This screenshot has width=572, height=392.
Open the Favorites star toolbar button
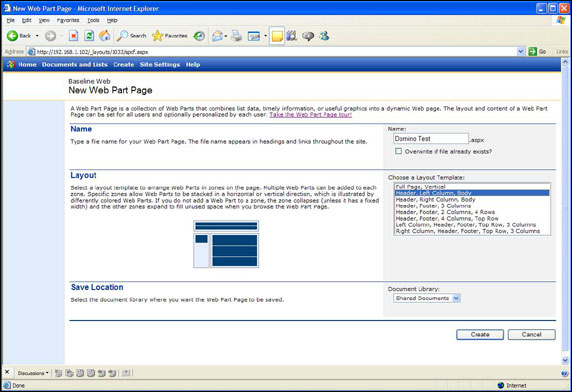coord(170,36)
